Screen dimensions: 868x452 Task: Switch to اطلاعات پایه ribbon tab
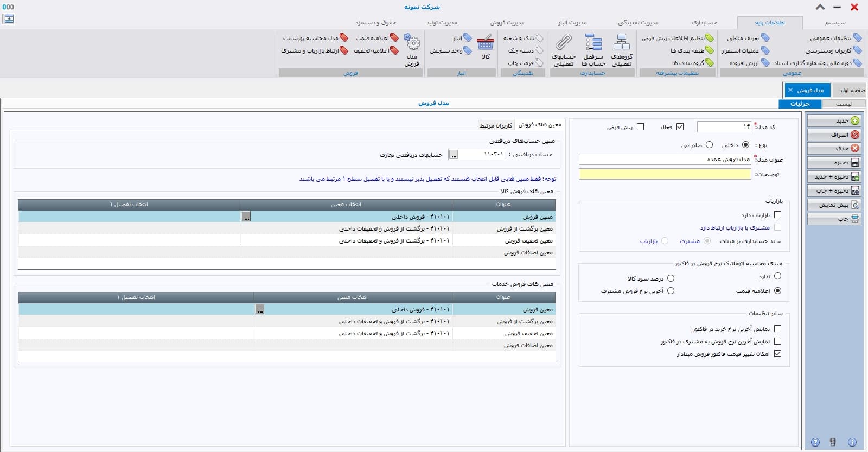tap(770, 22)
